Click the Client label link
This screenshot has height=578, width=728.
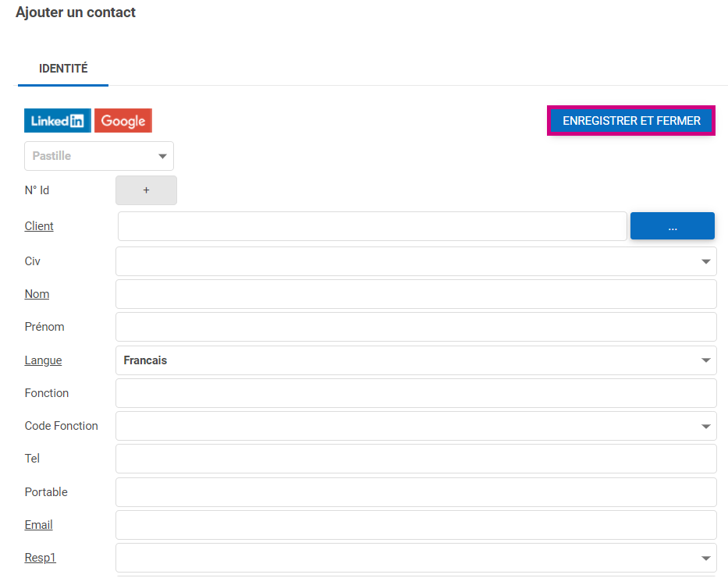(x=39, y=226)
